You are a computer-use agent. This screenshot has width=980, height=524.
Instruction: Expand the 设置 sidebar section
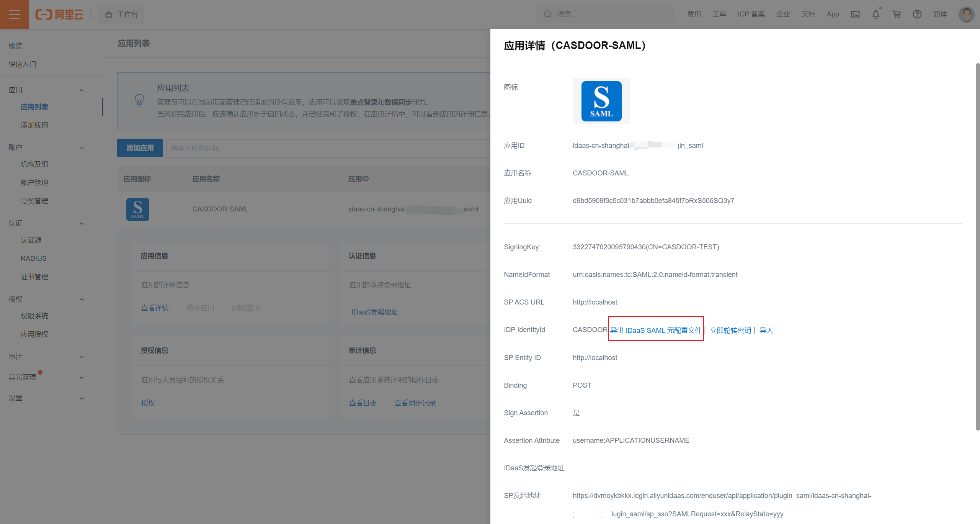pos(81,398)
